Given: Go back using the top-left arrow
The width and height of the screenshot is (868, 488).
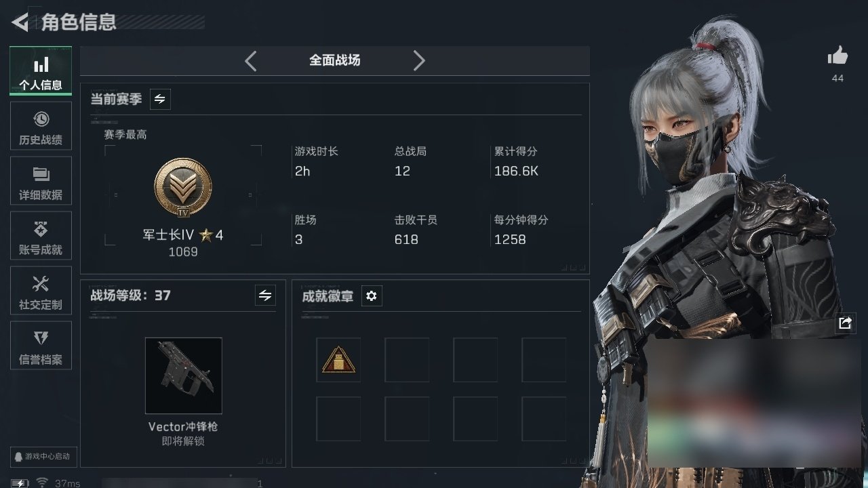Looking at the screenshot, I should (20, 22).
